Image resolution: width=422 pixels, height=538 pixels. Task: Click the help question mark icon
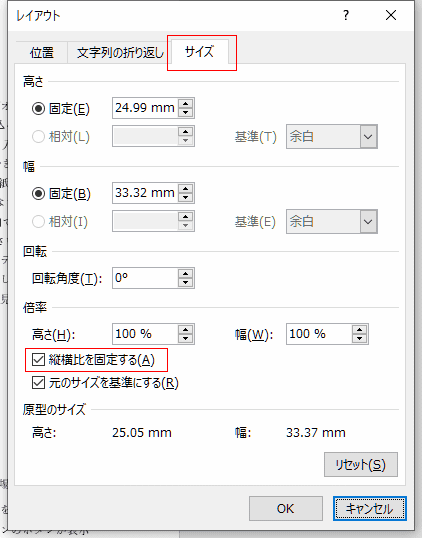tap(346, 15)
